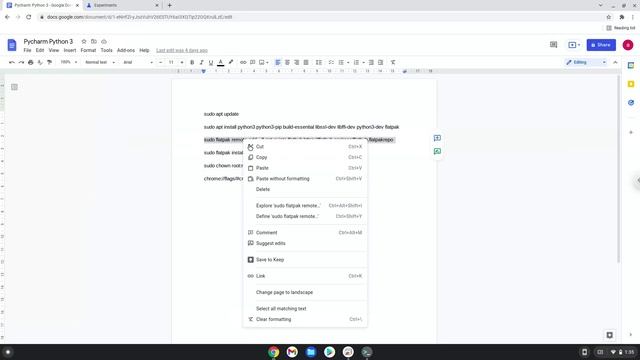Click Get add-ons plus icon in side panel
640x360 pixels.
pos(631,132)
